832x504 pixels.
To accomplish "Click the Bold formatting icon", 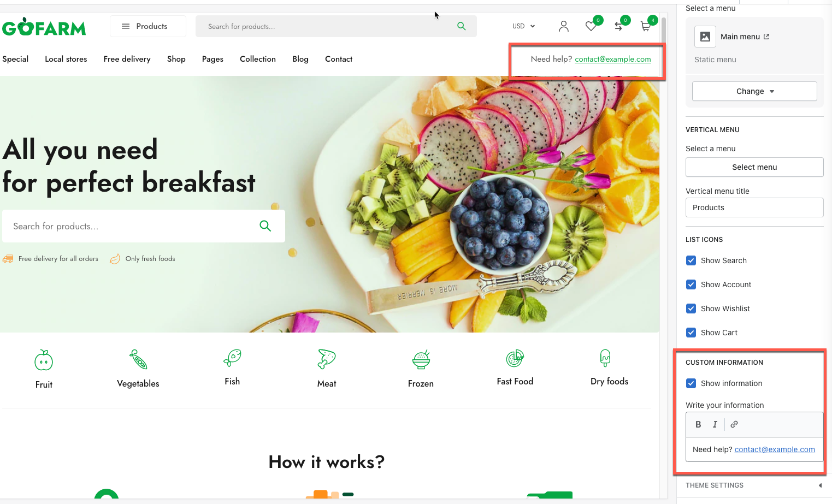I will [x=698, y=424].
